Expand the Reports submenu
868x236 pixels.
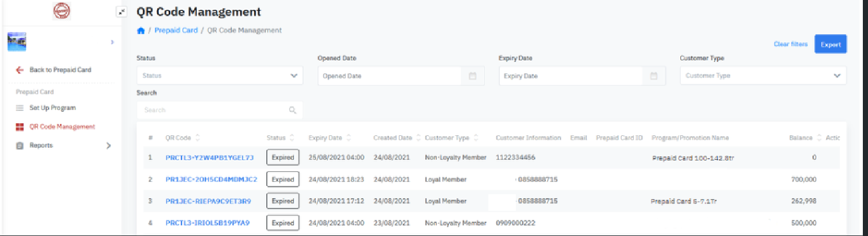pos(109,146)
